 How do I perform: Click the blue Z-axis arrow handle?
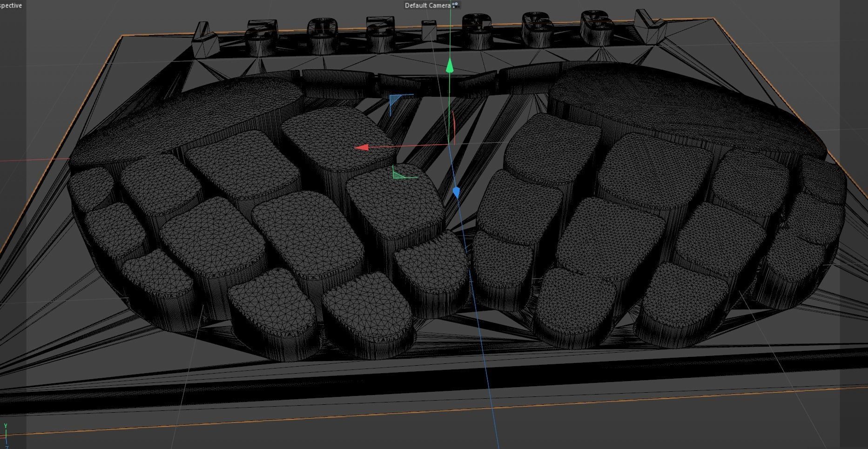click(456, 192)
